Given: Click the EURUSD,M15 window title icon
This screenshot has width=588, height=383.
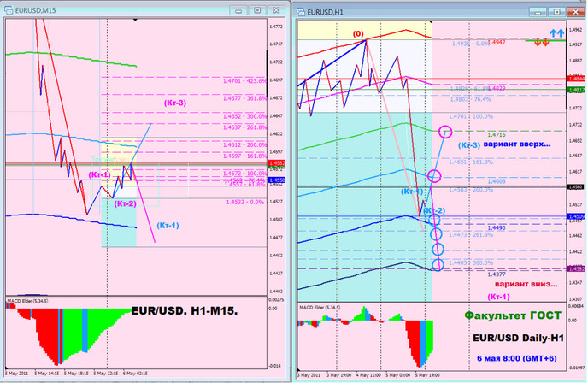Looking at the screenshot, I should tap(9, 10).
